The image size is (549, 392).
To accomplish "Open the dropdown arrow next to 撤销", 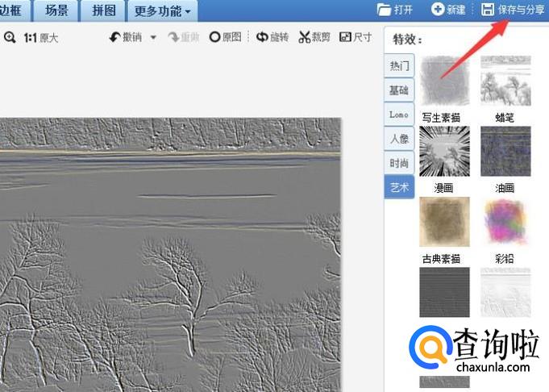I will [153, 37].
